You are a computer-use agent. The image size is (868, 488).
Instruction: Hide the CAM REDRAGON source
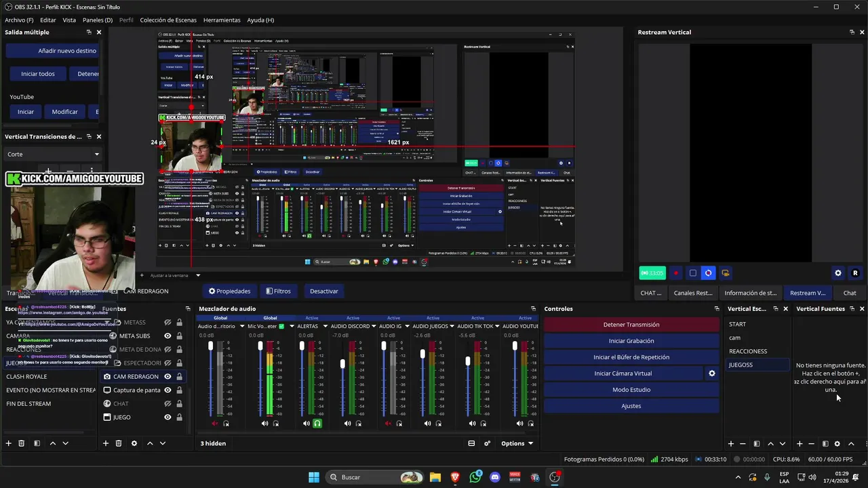point(167,376)
